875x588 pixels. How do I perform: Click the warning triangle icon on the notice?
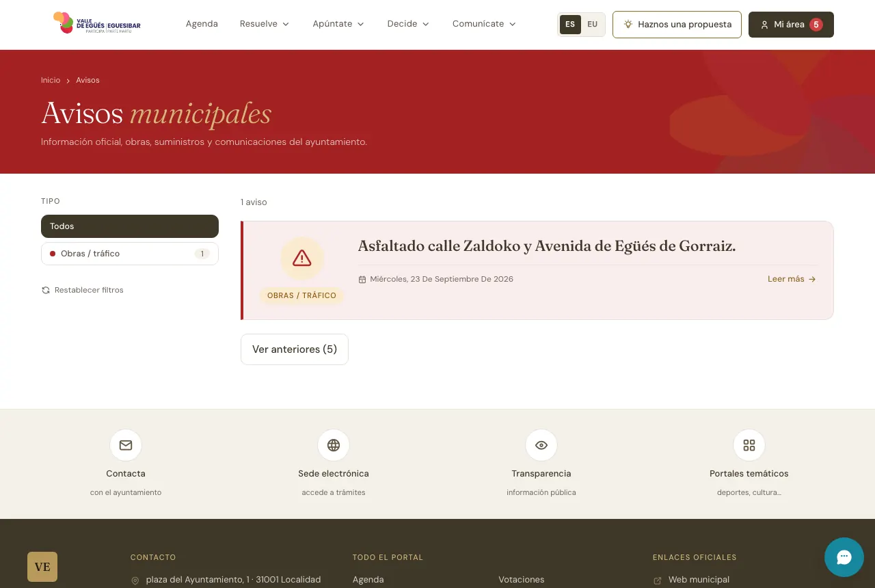coord(301,258)
